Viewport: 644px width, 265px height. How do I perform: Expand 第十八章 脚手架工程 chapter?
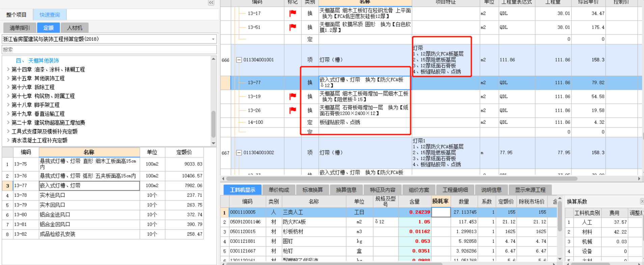tap(8, 105)
